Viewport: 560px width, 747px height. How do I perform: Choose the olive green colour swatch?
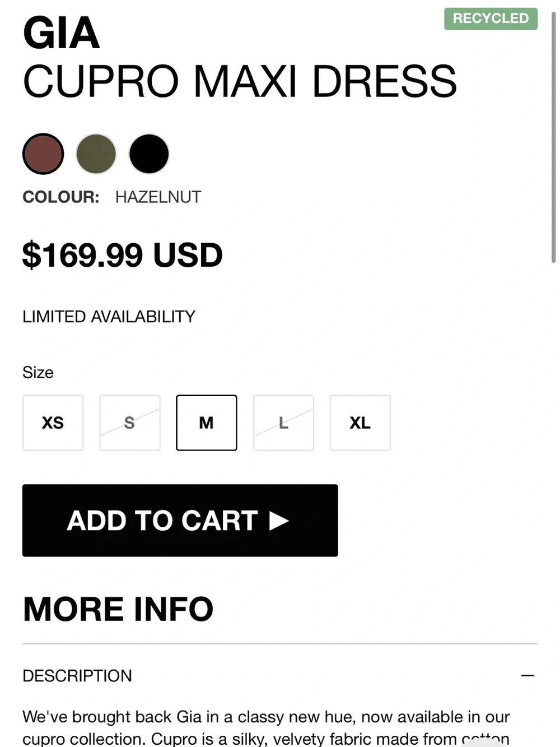[x=96, y=154]
